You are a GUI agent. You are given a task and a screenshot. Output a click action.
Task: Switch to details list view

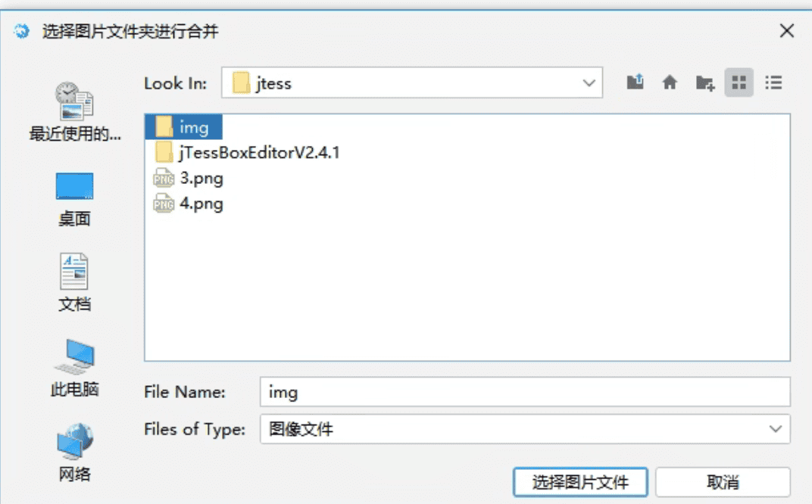tap(773, 82)
